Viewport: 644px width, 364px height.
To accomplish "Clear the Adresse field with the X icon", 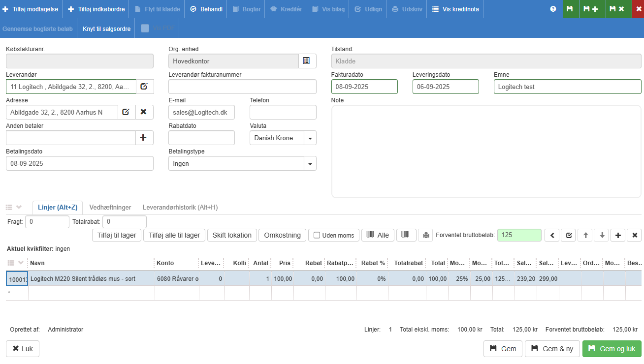I will 144,112.
